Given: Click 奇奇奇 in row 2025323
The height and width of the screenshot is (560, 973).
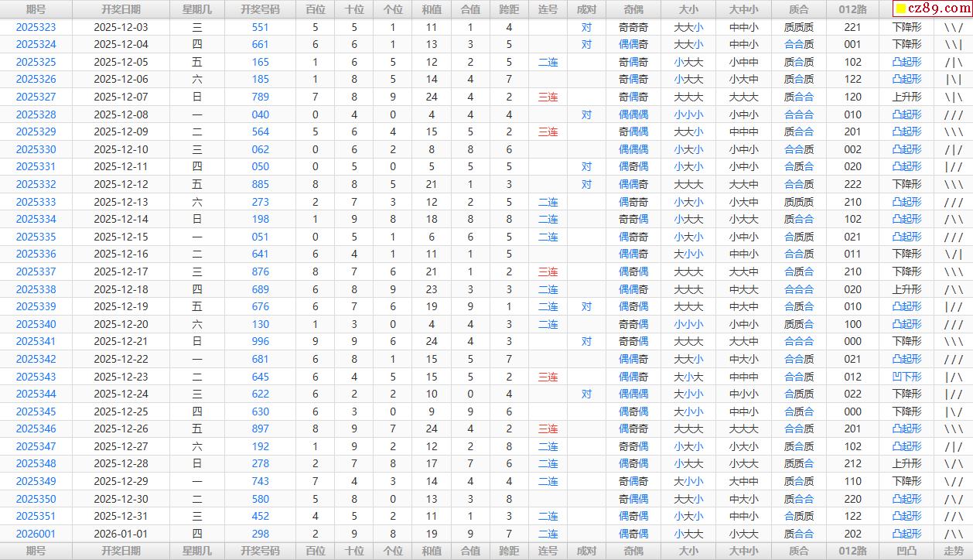Looking at the screenshot, I should click(x=633, y=27).
